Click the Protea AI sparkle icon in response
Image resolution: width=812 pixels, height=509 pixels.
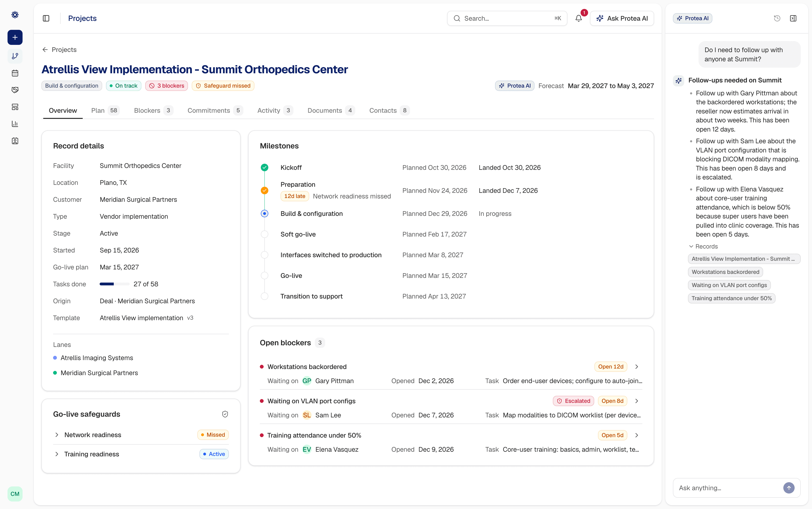click(x=678, y=81)
